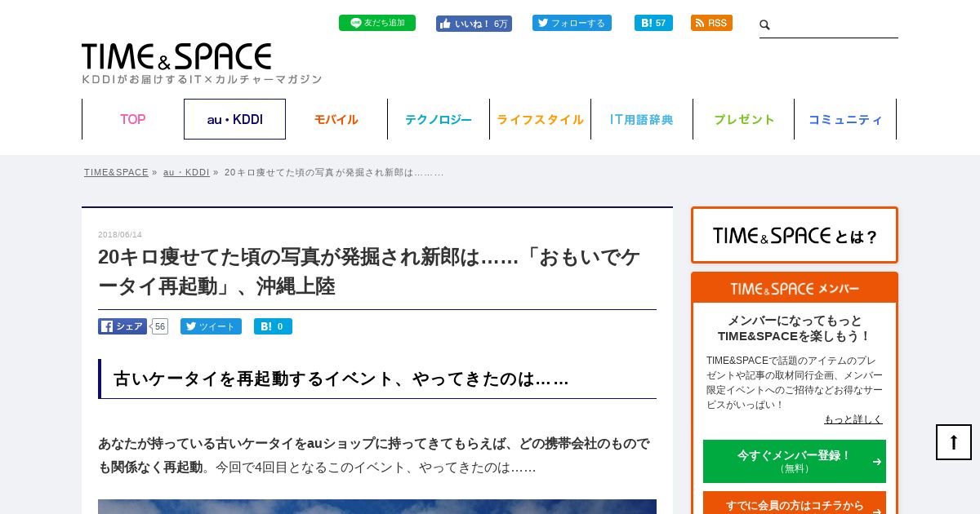
Task: Click the date 2018/06/14
Action: tap(120, 234)
